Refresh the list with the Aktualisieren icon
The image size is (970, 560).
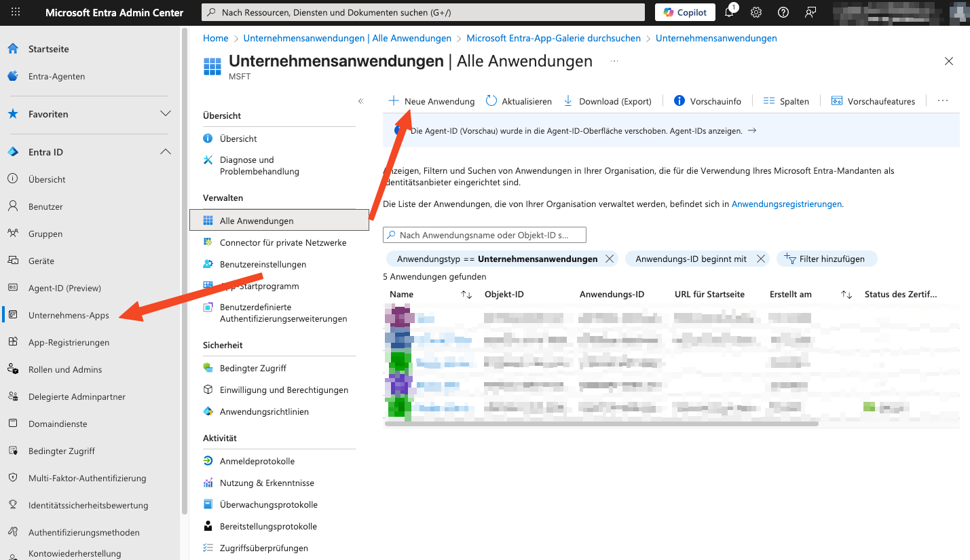tap(490, 100)
